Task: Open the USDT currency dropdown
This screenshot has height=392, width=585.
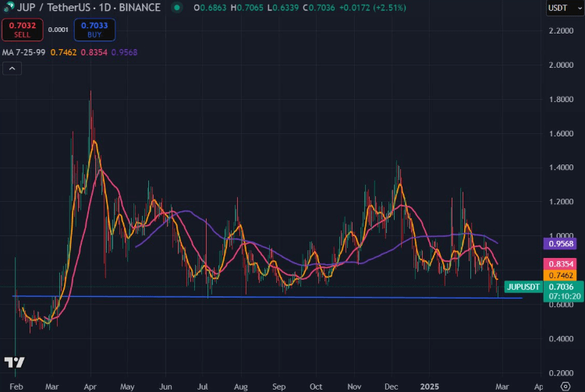Action: 565,8
